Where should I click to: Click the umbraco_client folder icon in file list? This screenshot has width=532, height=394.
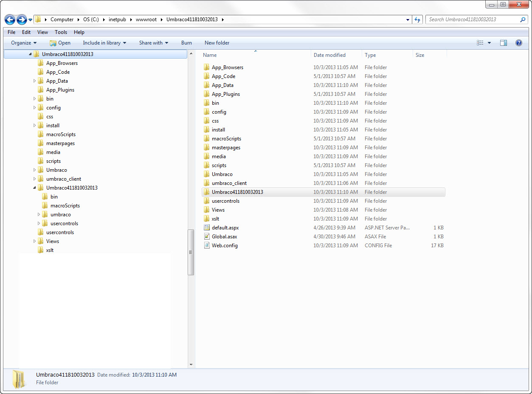(207, 183)
